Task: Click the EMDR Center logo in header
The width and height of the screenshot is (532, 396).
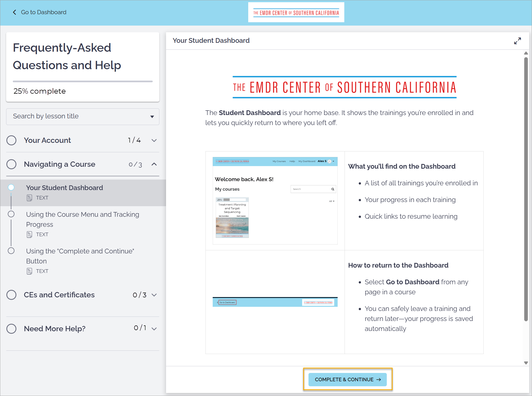Action: [x=296, y=13]
